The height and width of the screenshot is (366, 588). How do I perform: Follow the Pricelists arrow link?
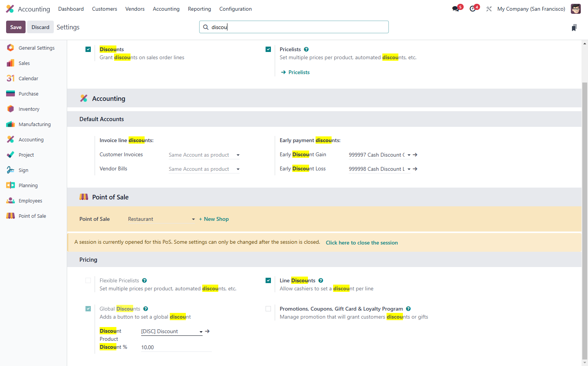coord(295,72)
